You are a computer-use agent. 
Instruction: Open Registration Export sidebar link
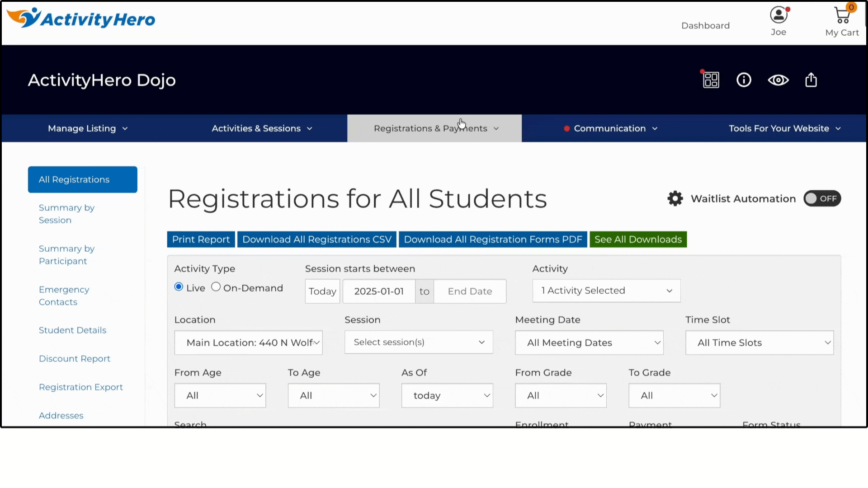coord(81,387)
